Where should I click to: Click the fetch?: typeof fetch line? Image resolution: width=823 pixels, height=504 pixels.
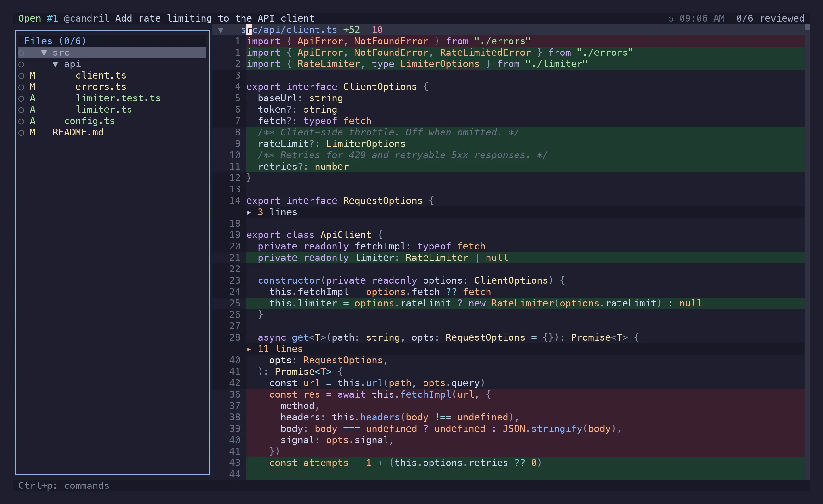click(525, 121)
